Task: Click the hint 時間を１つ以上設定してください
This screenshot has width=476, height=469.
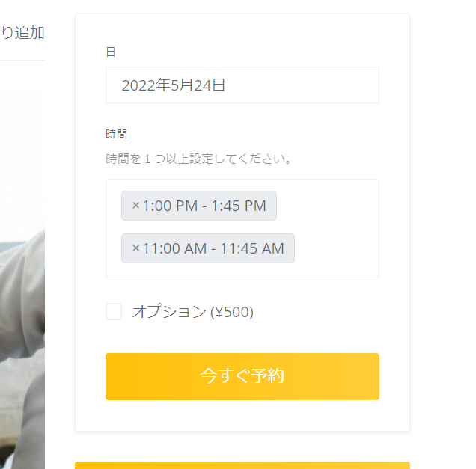Action: pyautogui.click(x=198, y=159)
